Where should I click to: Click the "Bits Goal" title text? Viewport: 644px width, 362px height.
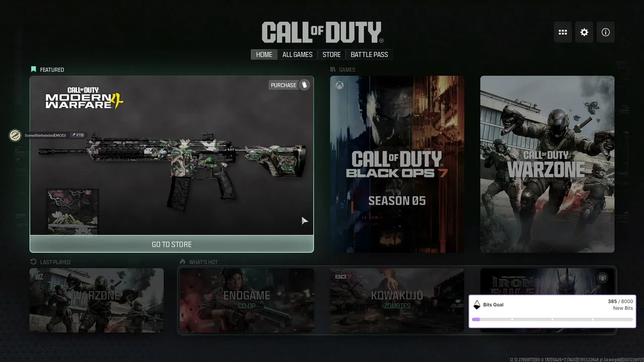pyautogui.click(x=493, y=305)
